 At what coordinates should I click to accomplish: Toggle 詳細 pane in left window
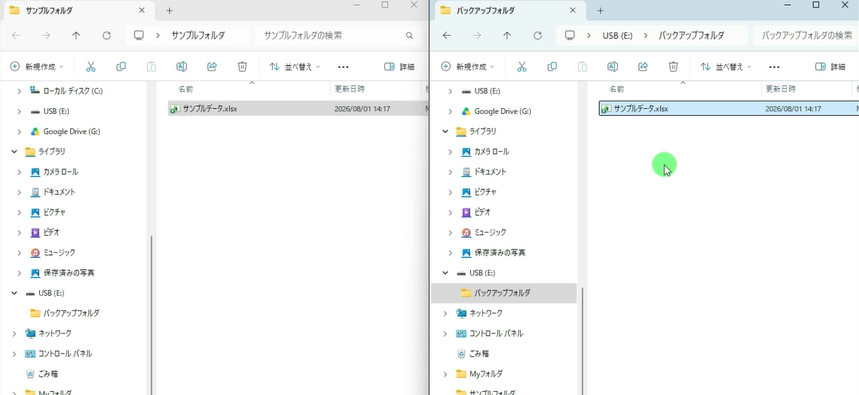(x=399, y=67)
